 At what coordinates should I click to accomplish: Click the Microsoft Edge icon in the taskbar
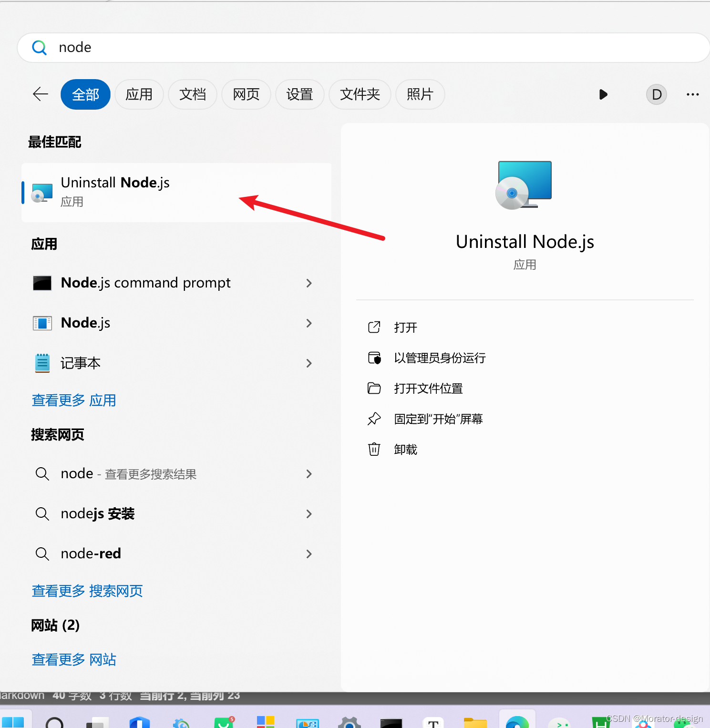coord(517,721)
